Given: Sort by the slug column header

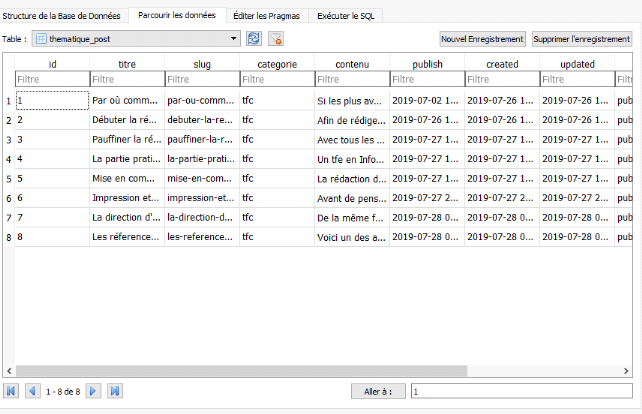Looking at the screenshot, I should (x=202, y=64).
